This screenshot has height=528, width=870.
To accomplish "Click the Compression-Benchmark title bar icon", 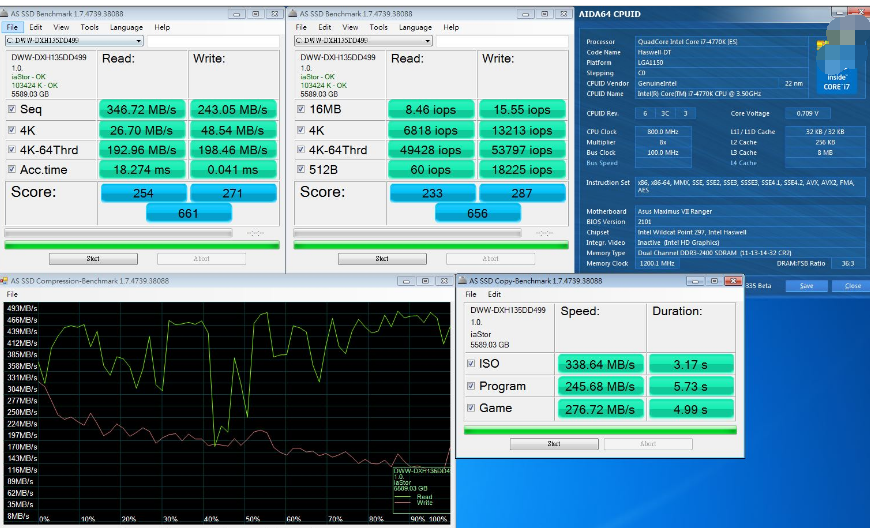I will coord(6,281).
